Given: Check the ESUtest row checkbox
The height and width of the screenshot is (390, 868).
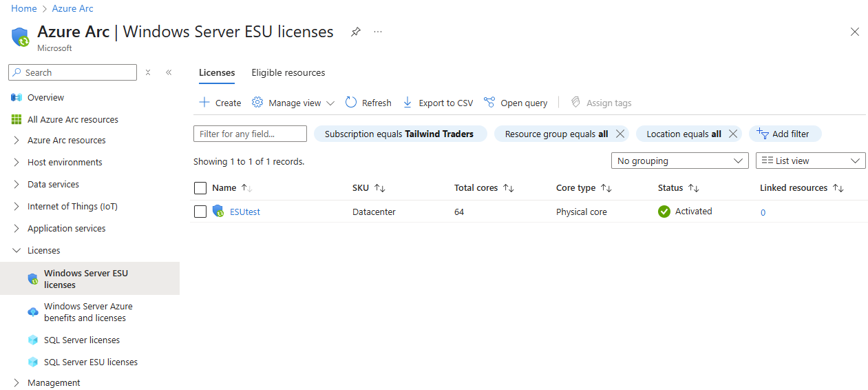Looking at the screenshot, I should point(200,212).
